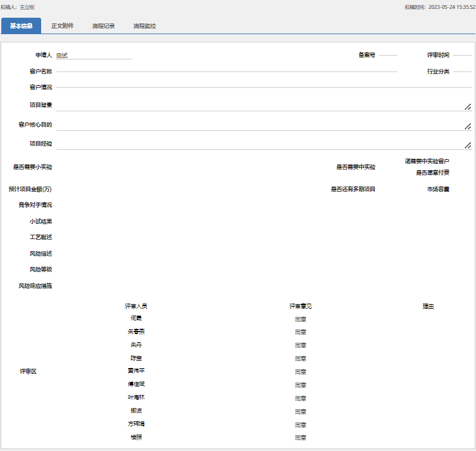Screen dimensions: 476x451
Task: Focus the 申请人 input field
Action: point(94,55)
